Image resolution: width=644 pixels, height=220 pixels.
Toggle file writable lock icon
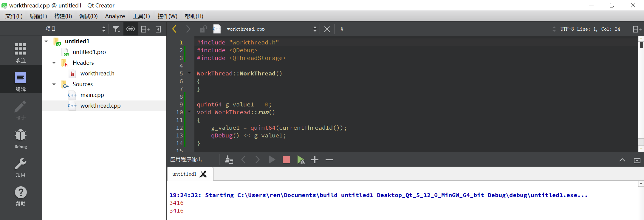click(x=203, y=29)
